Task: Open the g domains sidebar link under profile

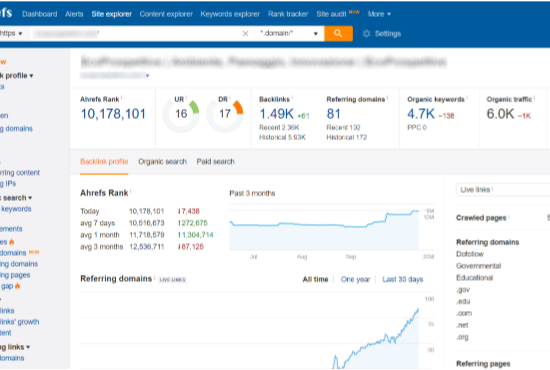Action: (x=16, y=129)
